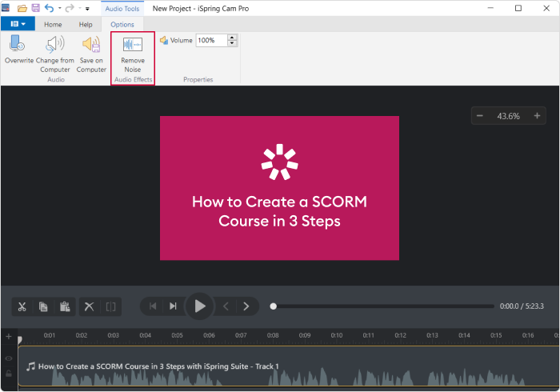Add a new track with plus
This screenshot has height=392, width=560.
coord(9,336)
